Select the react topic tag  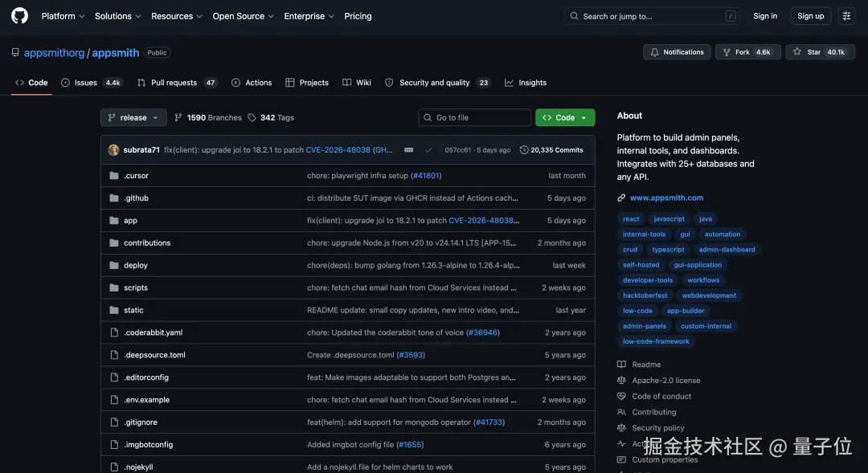(631, 218)
